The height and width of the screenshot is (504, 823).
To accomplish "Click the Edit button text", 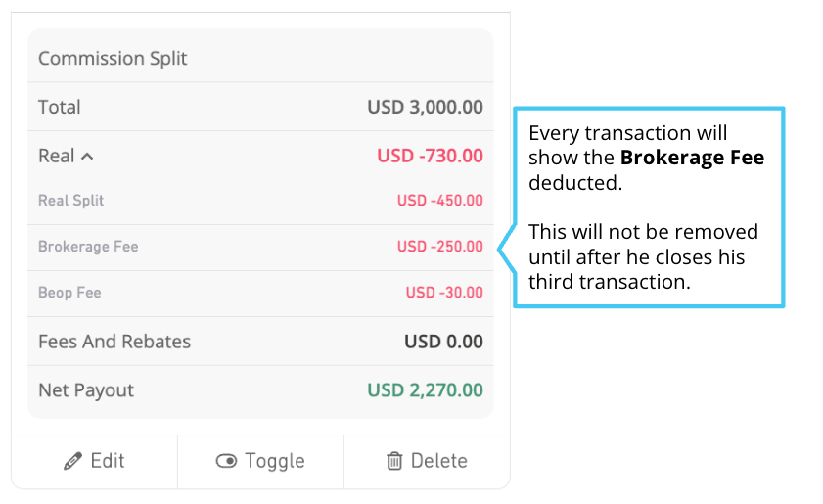I will tap(108, 461).
